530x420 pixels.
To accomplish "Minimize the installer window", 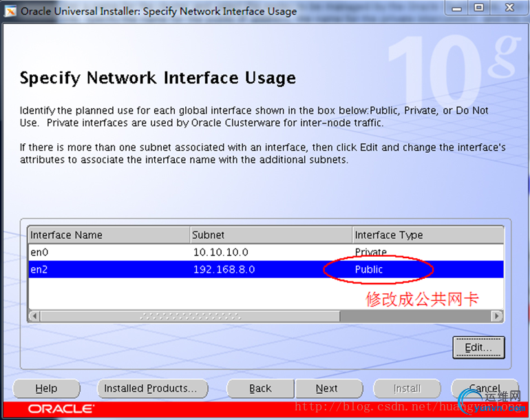I will (456, 8).
